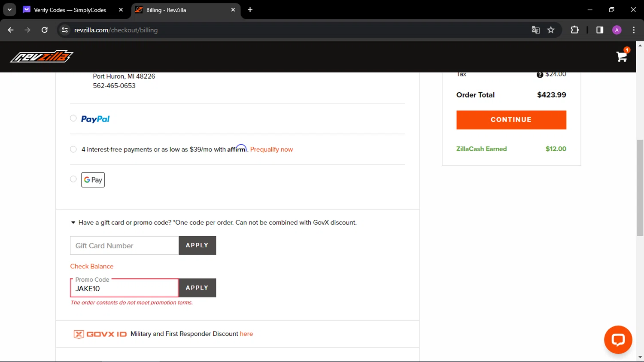
Task: Click the page vertical scrollbar thumb
Action: click(x=640, y=188)
